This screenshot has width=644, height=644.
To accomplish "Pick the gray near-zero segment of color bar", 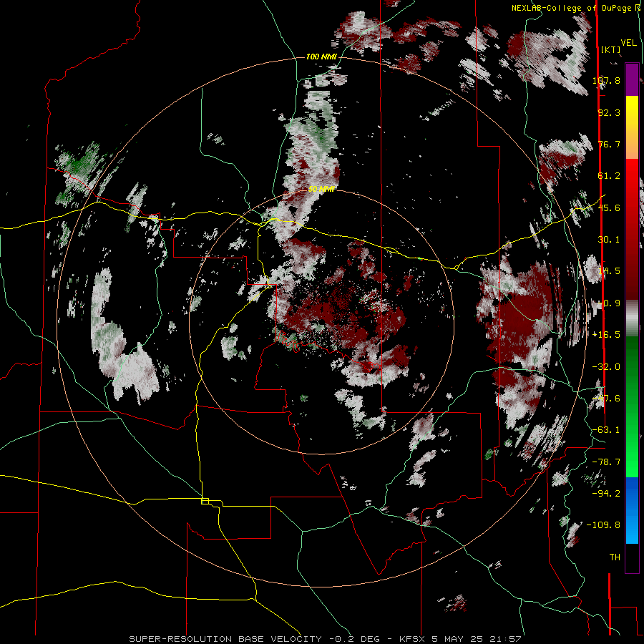I will [632, 318].
